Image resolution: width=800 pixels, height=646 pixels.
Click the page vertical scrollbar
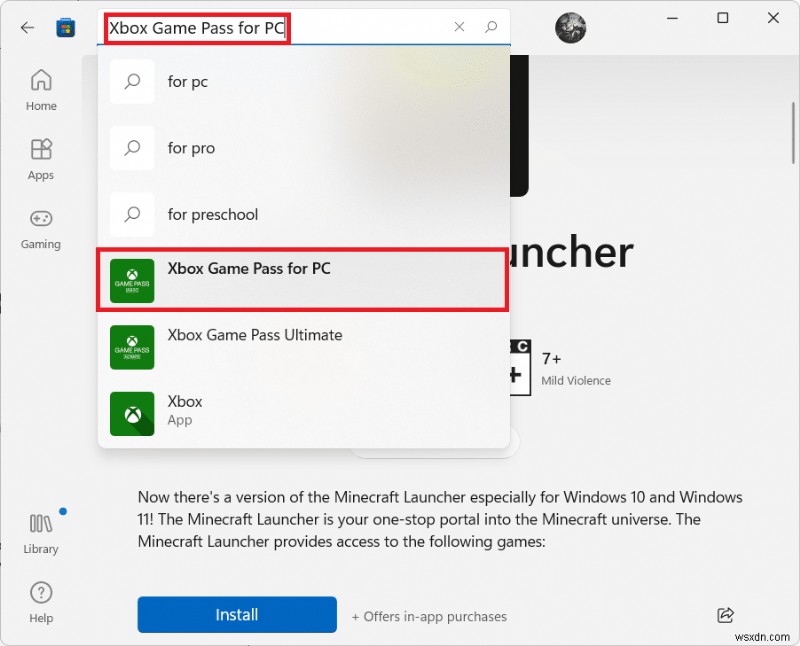coord(793,133)
